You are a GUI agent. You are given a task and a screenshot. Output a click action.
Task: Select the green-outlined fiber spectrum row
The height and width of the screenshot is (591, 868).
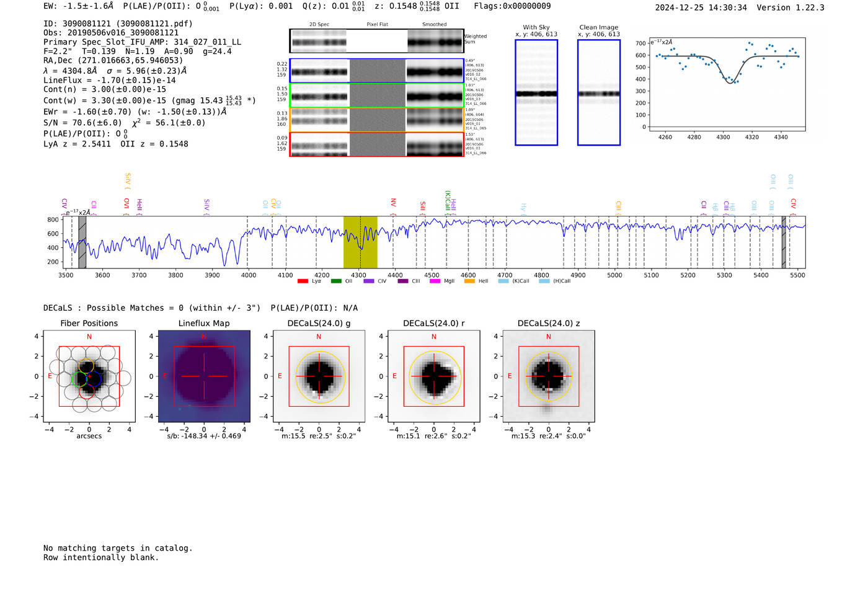tap(376, 96)
